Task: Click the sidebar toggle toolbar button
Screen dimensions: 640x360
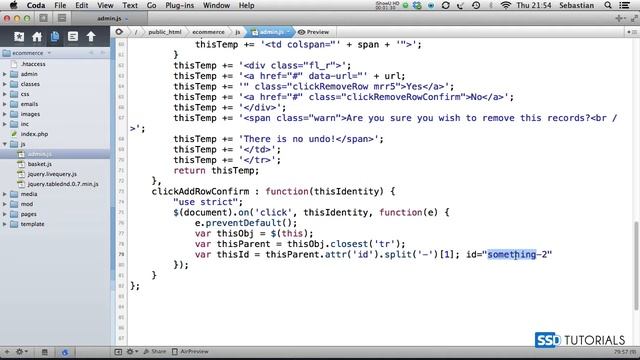Action: pyautogui.click(x=44, y=18)
